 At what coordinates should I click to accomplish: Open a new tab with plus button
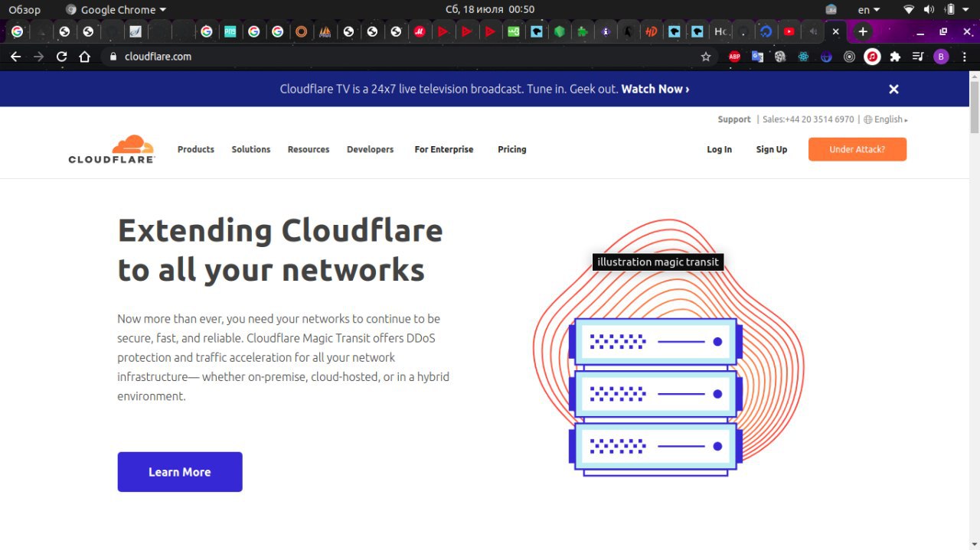(863, 31)
